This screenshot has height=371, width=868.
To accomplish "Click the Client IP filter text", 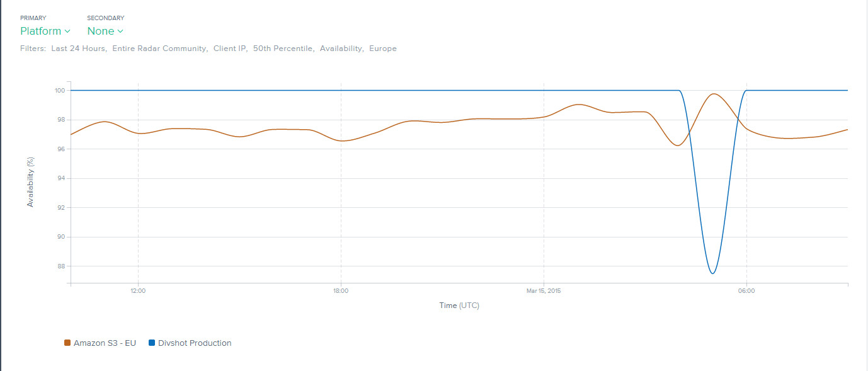I will (229, 49).
